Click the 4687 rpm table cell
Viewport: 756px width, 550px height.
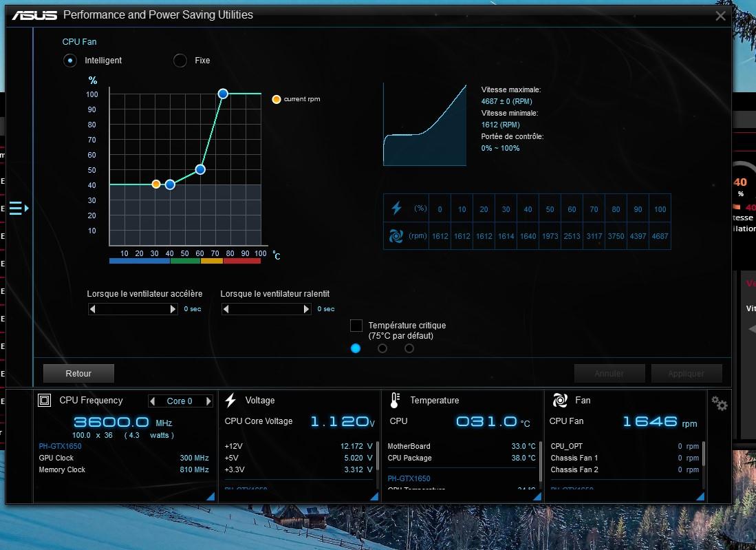[660, 236]
